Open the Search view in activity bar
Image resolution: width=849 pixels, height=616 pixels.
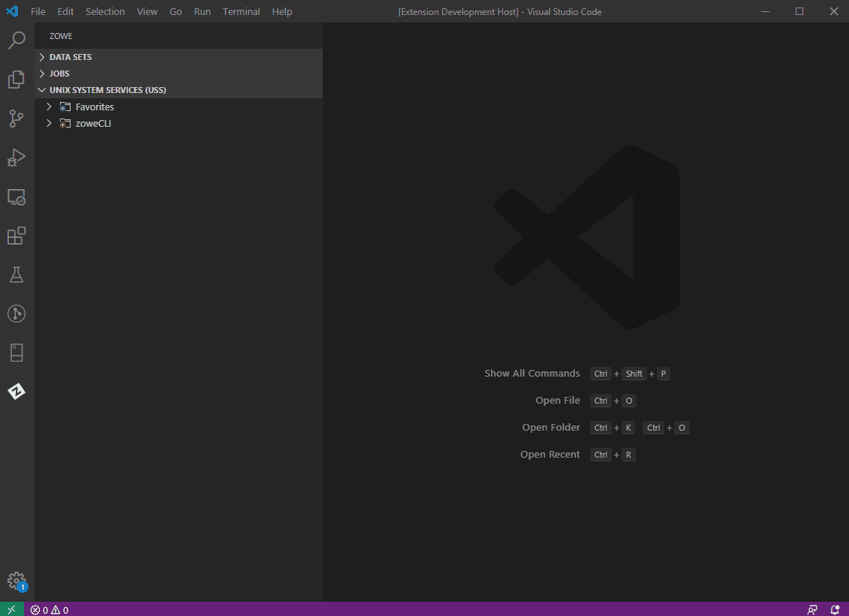17,40
